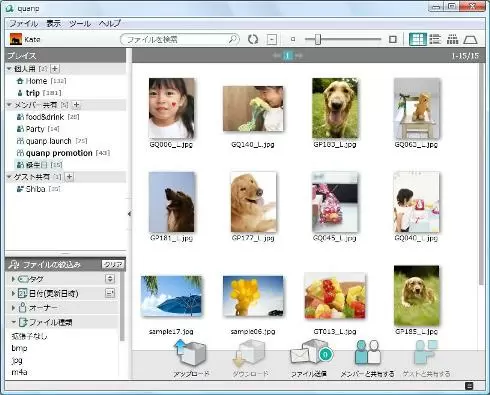This screenshot has height=395, width=490.
Task: Switch to thumbnail grid view
Action: coord(417,39)
